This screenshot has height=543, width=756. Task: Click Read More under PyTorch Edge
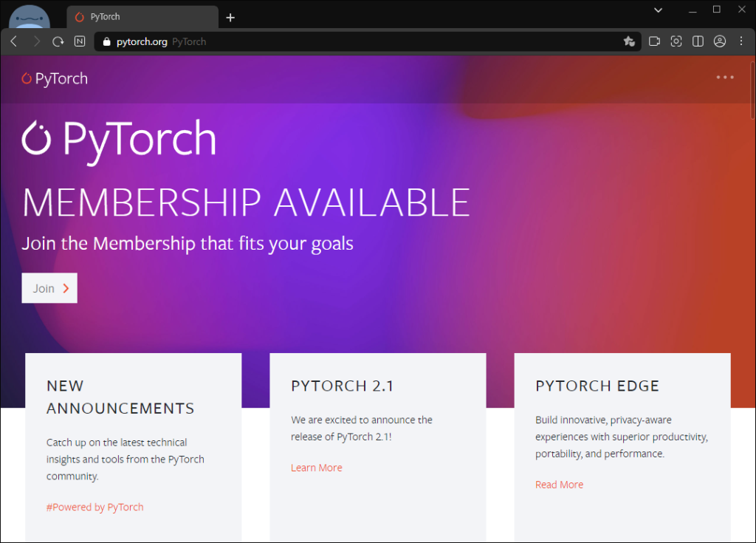click(559, 485)
